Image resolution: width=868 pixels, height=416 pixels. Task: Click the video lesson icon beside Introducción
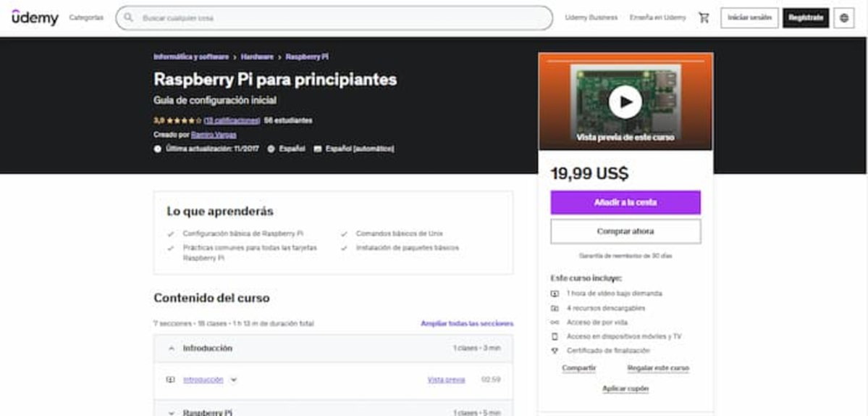[171, 380]
